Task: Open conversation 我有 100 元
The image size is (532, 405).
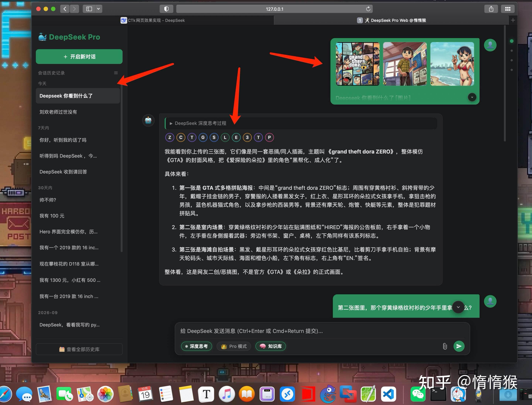Action: [x=78, y=216]
